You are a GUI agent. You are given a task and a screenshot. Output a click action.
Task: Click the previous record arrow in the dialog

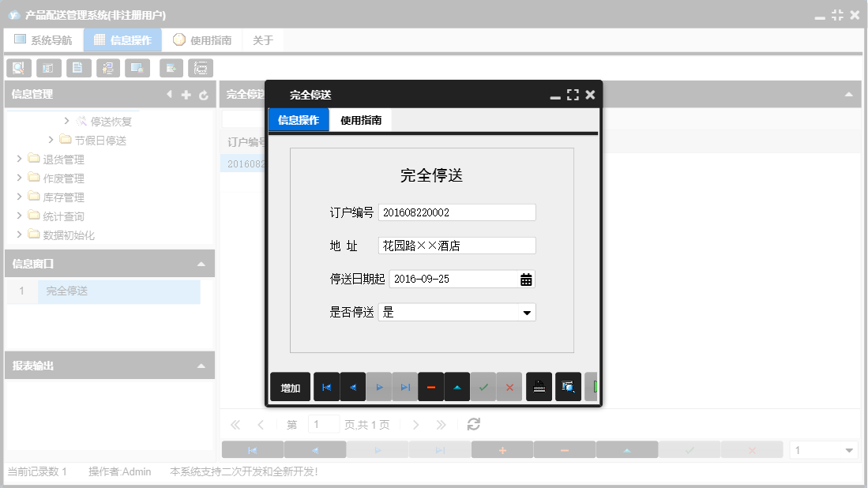pyautogui.click(x=355, y=387)
